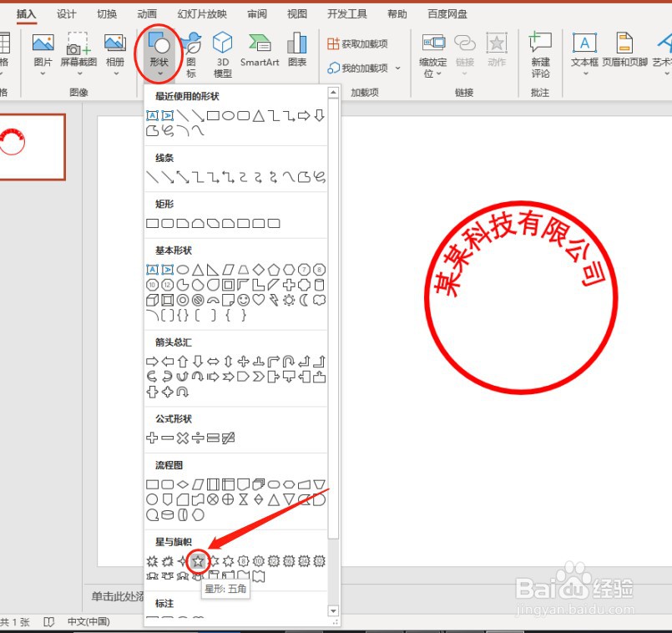The image size is (672, 633).
Task: Open the My Add-ins dropdown arrow
Action: [x=397, y=68]
